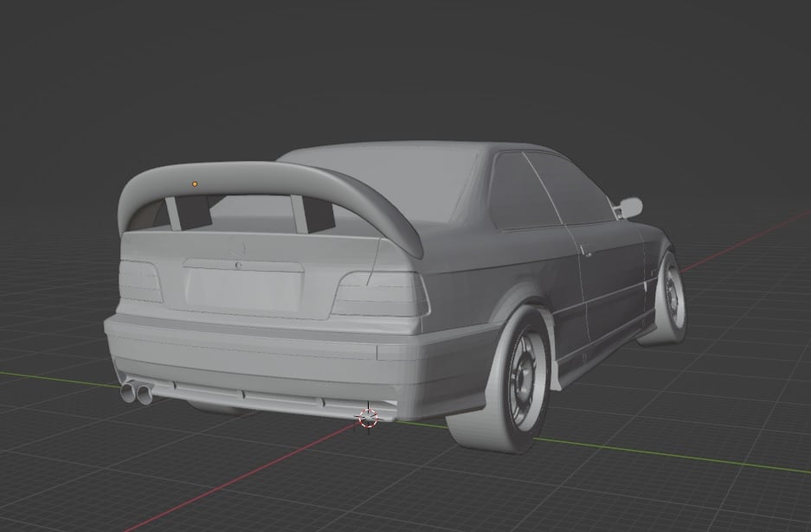This screenshot has width=811, height=532.
Task: Select the license plate recess on the trunk
Action: click(244, 290)
